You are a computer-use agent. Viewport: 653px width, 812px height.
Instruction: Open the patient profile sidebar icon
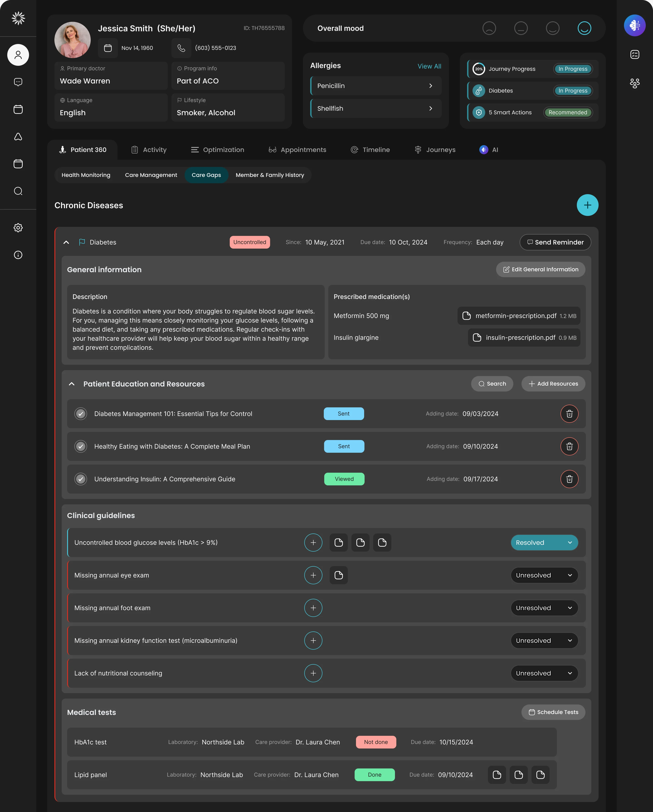pyautogui.click(x=18, y=55)
